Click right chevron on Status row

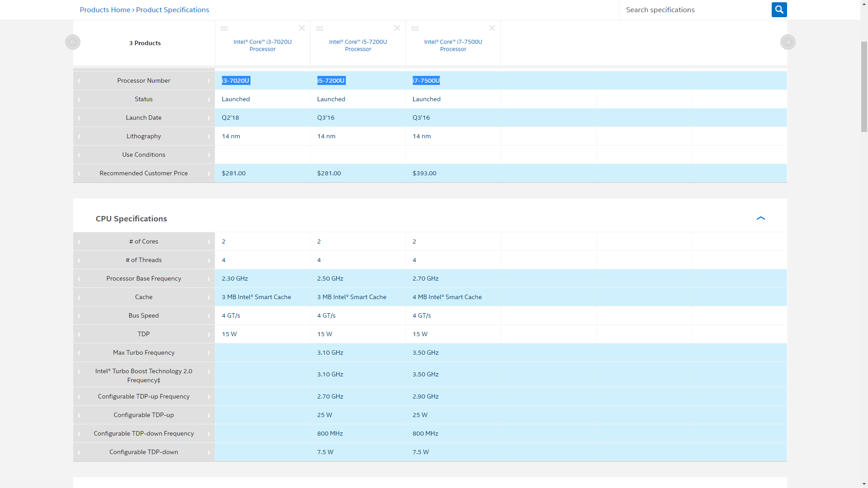pos(209,99)
